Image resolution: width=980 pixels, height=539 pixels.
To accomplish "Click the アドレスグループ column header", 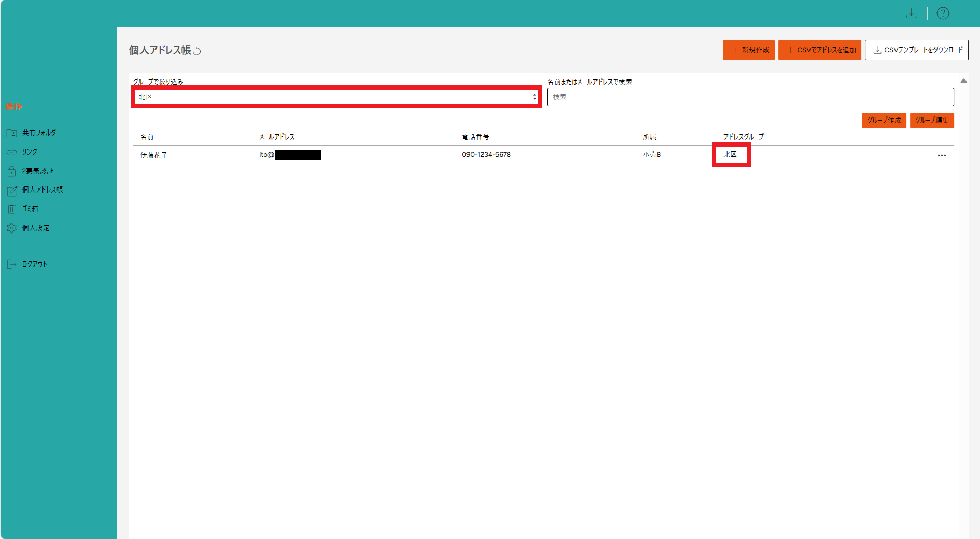I will [744, 137].
